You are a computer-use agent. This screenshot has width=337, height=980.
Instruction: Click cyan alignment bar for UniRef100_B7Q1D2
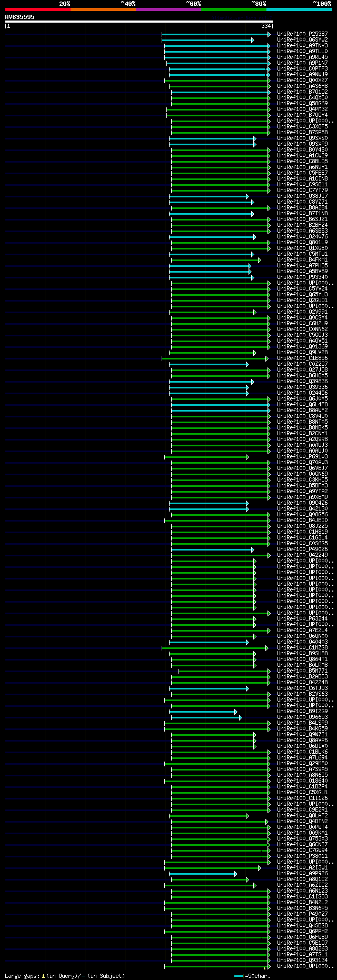(x=221, y=92)
